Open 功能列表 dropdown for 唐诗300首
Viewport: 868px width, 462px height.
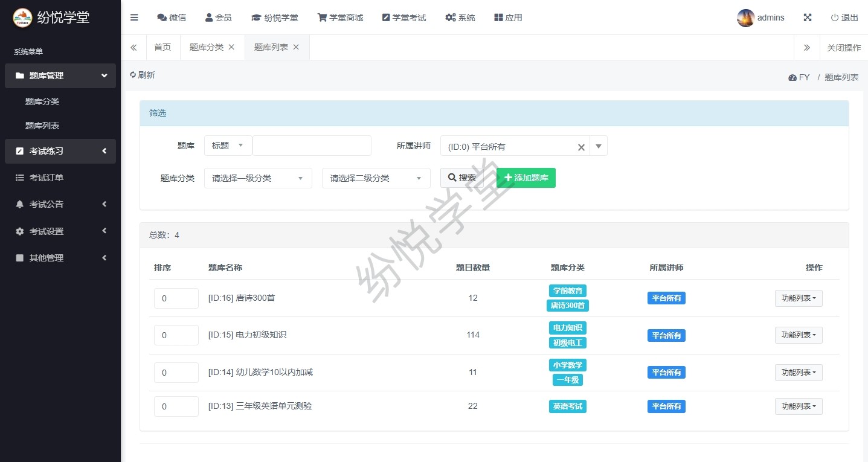tap(798, 298)
